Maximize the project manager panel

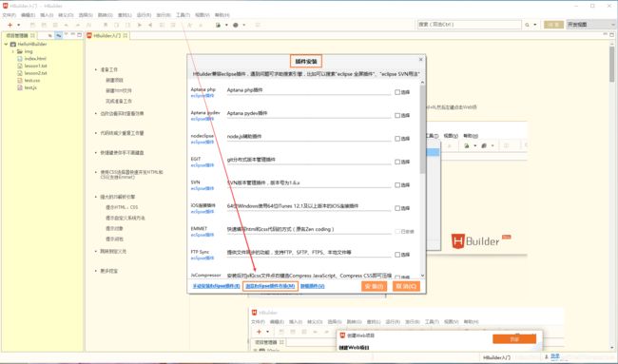click(79, 34)
